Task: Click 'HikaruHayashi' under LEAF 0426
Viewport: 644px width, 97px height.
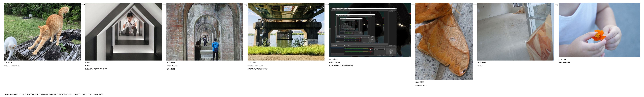Action: point(564,63)
